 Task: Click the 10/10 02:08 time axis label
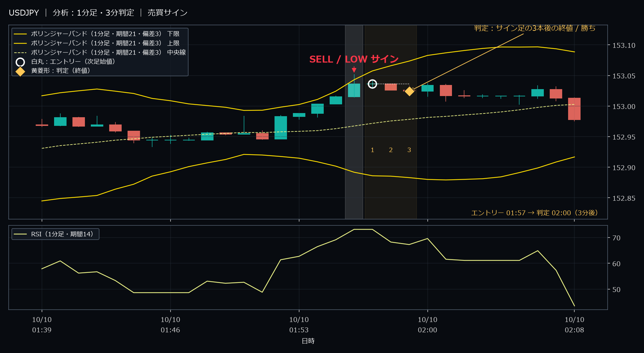[x=574, y=325]
